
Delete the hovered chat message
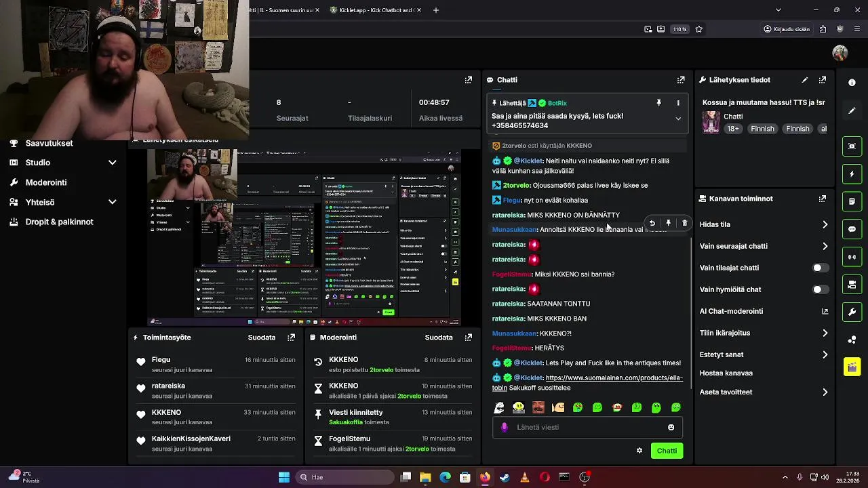(x=684, y=223)
